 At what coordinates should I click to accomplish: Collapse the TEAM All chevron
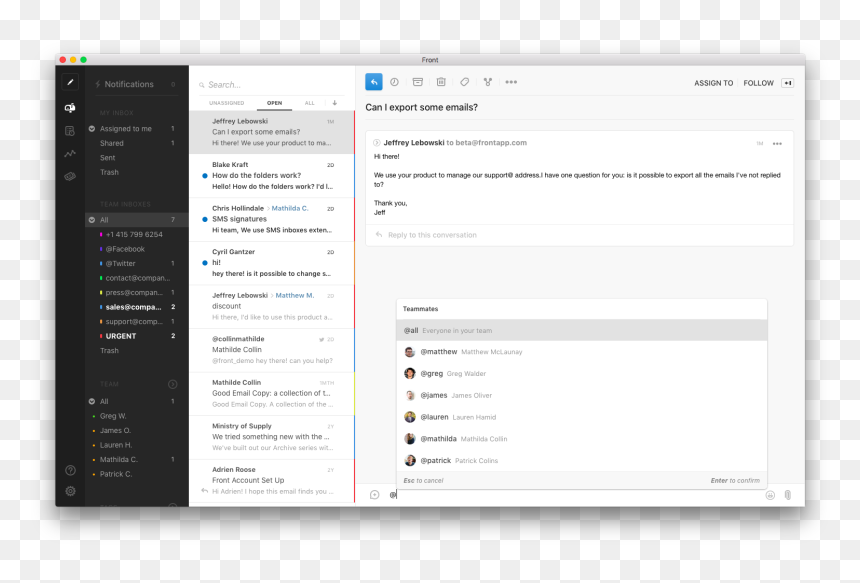pos(92,401)
